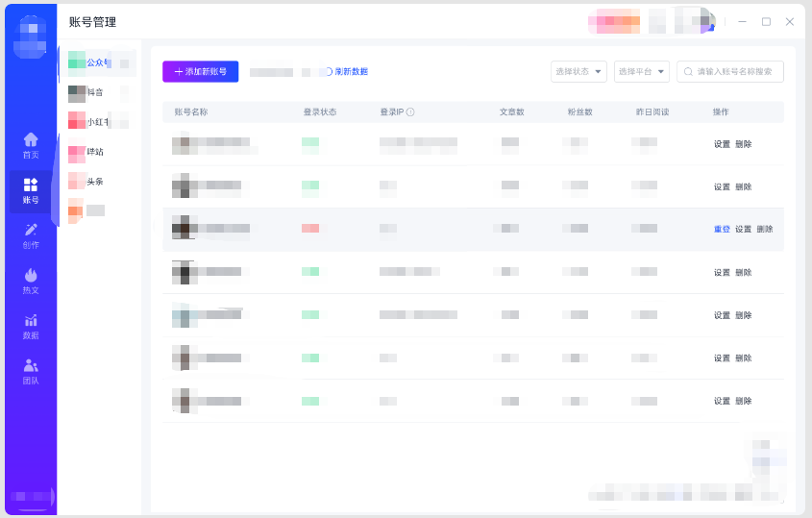Select B站 in the platform list
812x518 pixels.
pos(94,152)
